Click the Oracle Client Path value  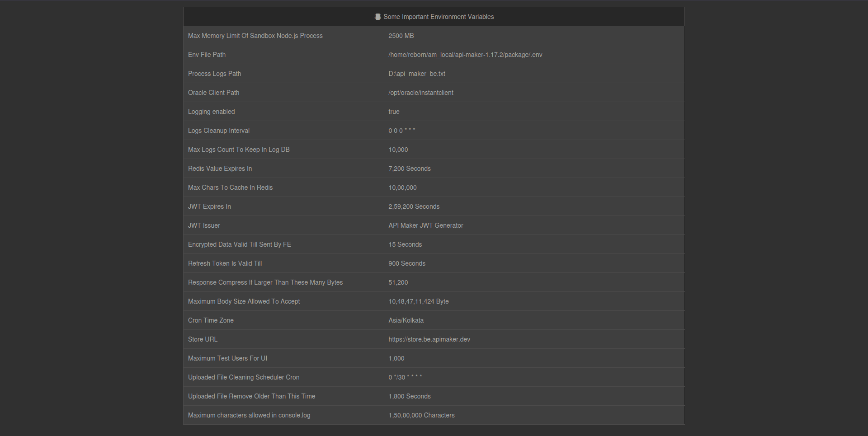(420, 93)
